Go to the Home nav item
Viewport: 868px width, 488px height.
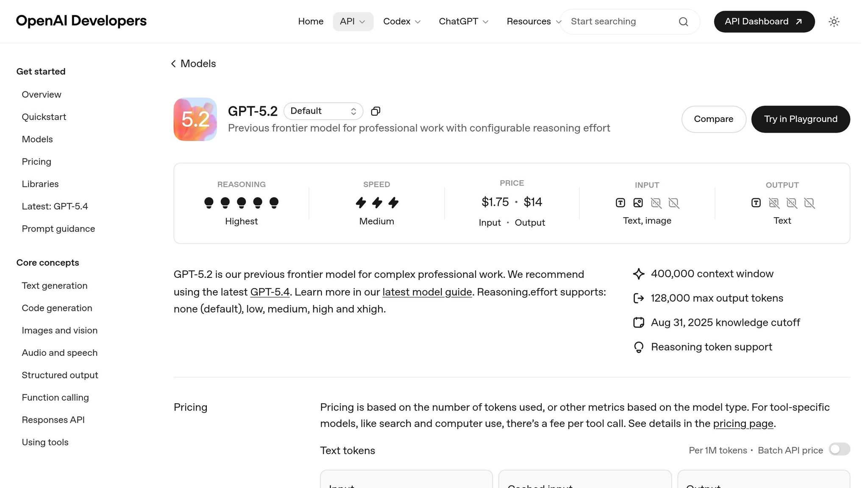pos(311,22)
